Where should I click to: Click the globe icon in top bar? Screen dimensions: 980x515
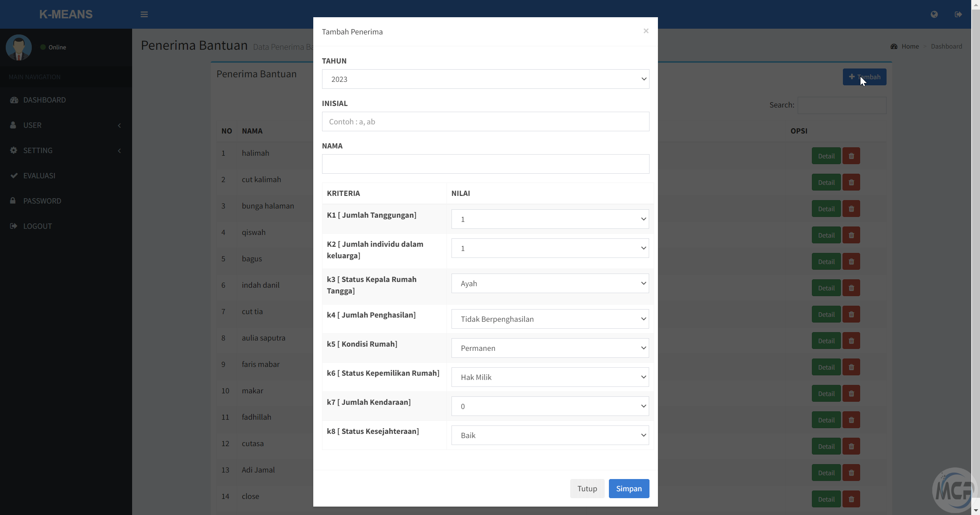point(934,15)
